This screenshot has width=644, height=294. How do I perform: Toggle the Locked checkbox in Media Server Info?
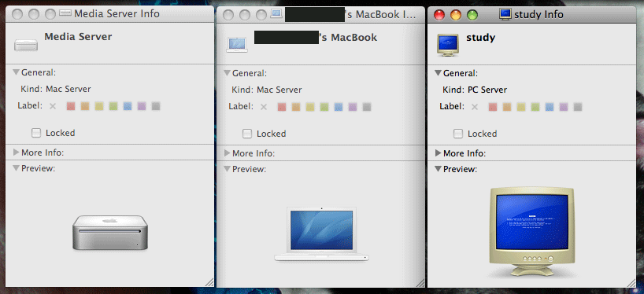pos(36,133)
